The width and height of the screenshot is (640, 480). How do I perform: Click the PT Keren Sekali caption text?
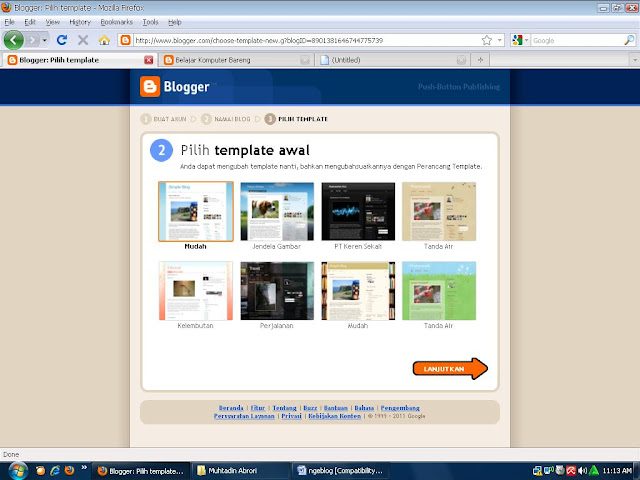[358, 246]
